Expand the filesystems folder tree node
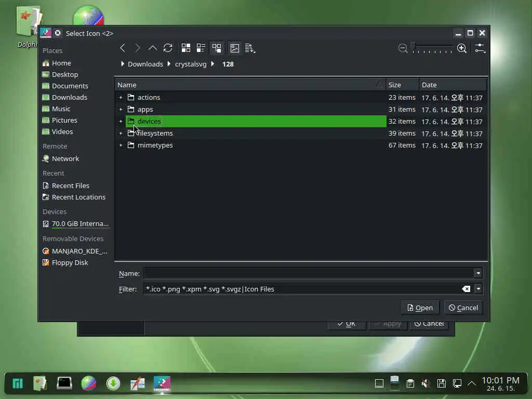 (x=121, y=134)
